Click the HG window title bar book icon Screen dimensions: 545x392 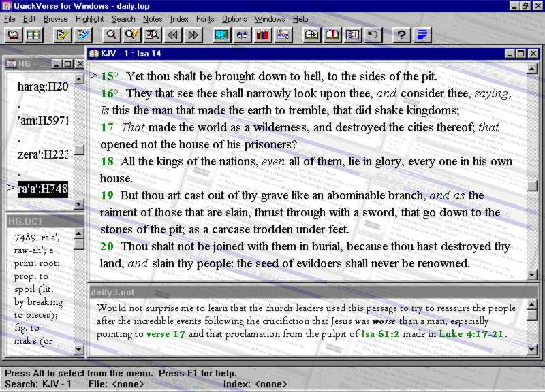(x=12, y=64)
